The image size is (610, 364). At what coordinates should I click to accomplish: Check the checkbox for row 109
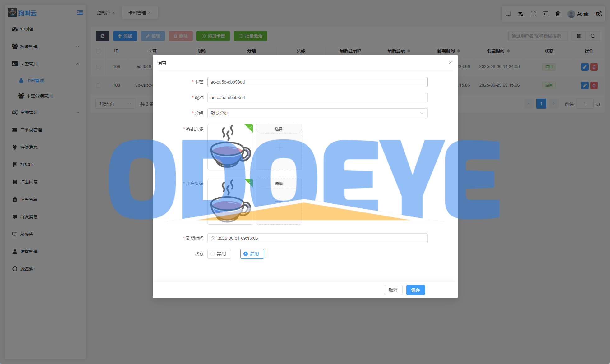tap(98, 67)
